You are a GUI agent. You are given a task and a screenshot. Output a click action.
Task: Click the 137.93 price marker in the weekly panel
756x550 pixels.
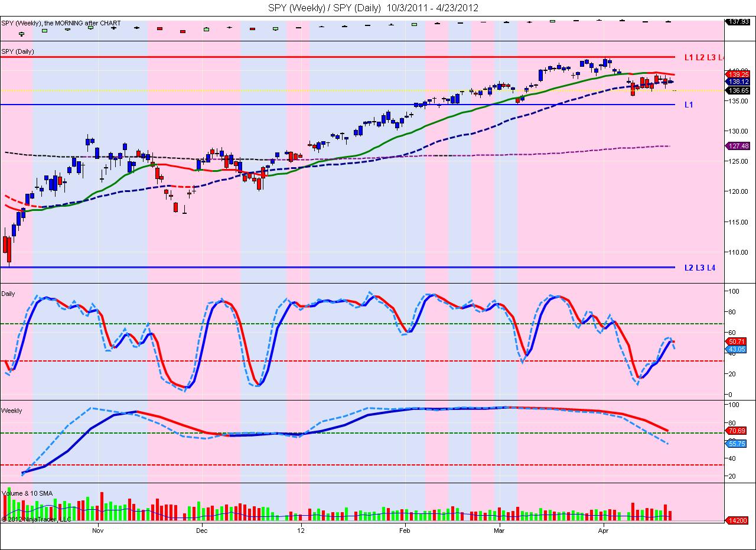pos(738,22)
